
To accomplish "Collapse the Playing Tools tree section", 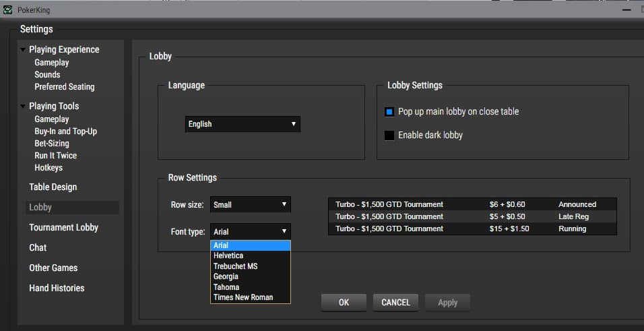I will (x=24, y=107).
